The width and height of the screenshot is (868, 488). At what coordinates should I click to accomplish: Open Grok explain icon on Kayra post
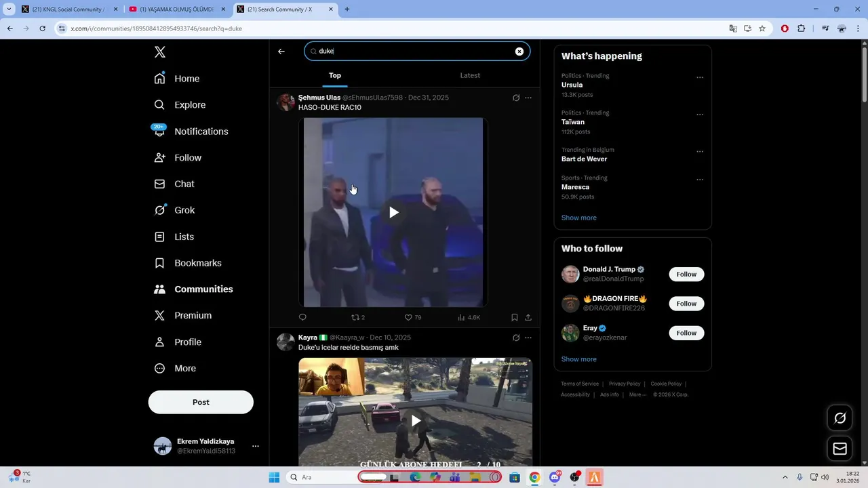point(516,338)
